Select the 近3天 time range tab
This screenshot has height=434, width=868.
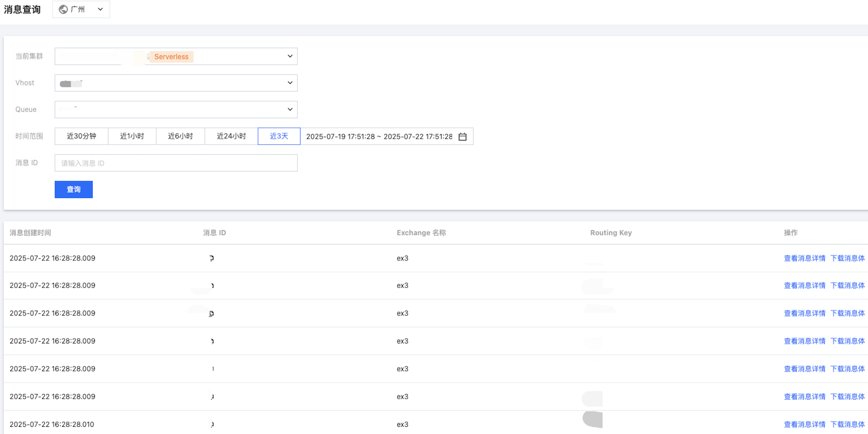[x=279, y=136]
